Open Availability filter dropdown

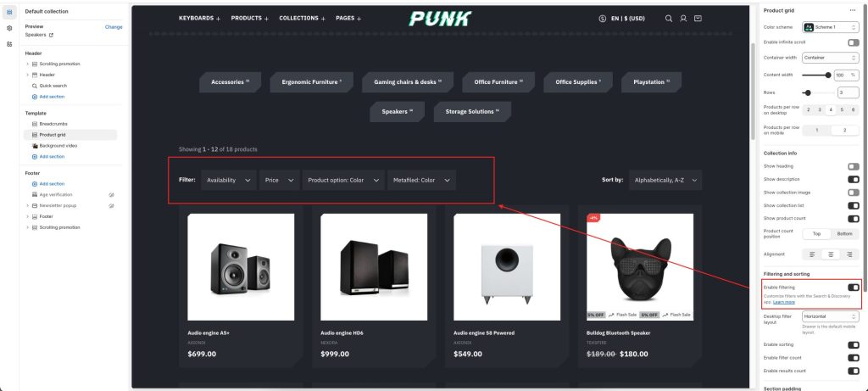coord(229,180)
